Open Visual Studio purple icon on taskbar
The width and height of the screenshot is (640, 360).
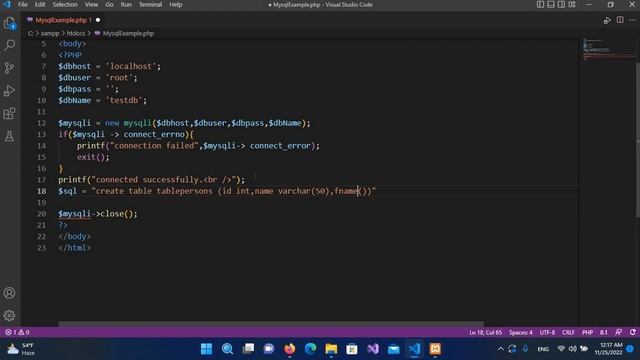373,349
